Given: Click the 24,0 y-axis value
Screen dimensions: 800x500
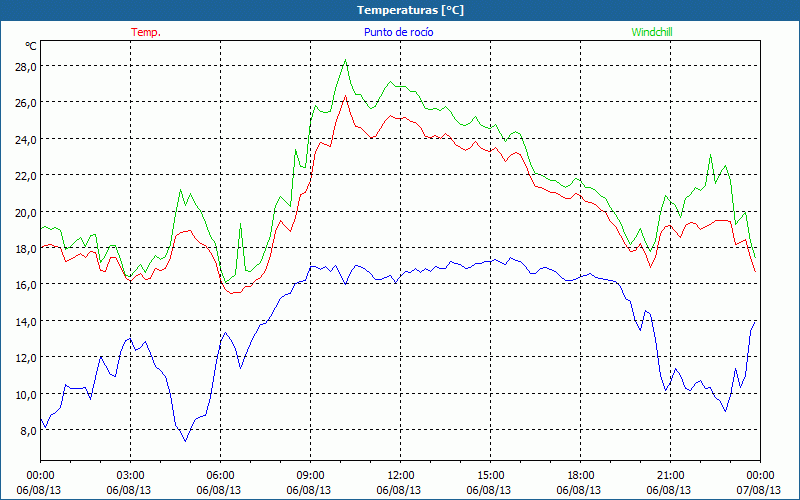Looking at the screenshot, I should pyautogui.click(x=24, y=139).
